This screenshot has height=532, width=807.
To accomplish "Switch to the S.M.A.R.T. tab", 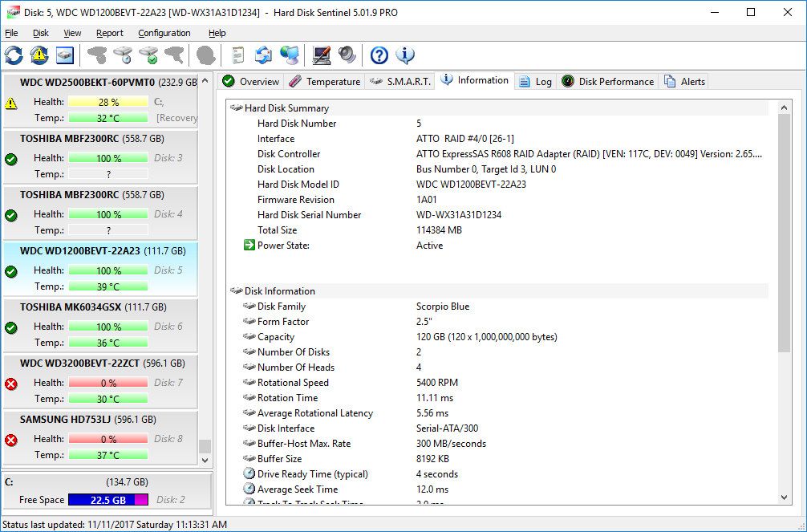I will click(400, 81).
